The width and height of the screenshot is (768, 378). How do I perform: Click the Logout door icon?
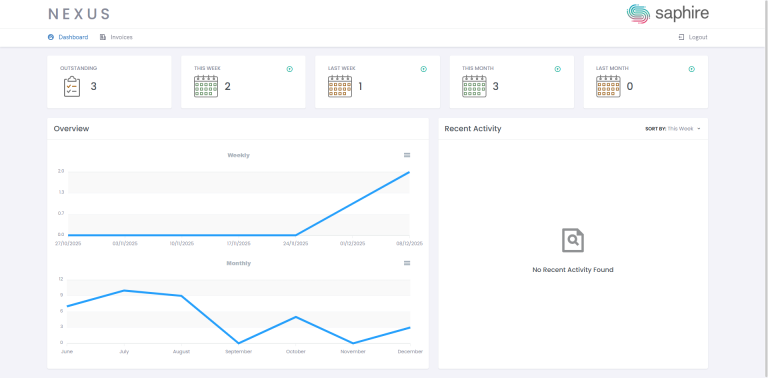[x=681, y=37]
